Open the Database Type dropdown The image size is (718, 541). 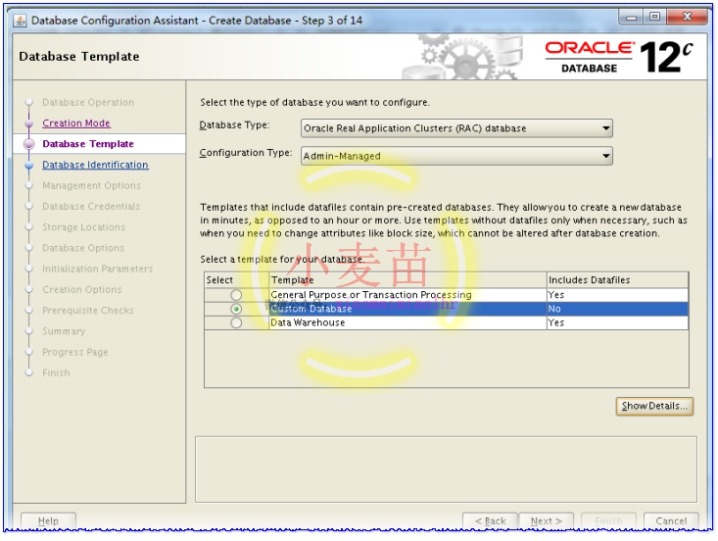(457, 128)
